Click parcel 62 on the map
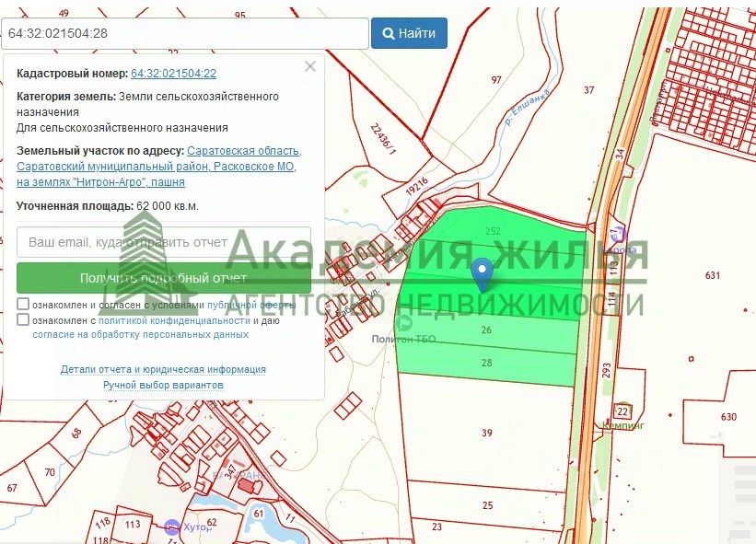Image resolution: width=756 pixels, height=544 pixels. click(x=211, y=522)
